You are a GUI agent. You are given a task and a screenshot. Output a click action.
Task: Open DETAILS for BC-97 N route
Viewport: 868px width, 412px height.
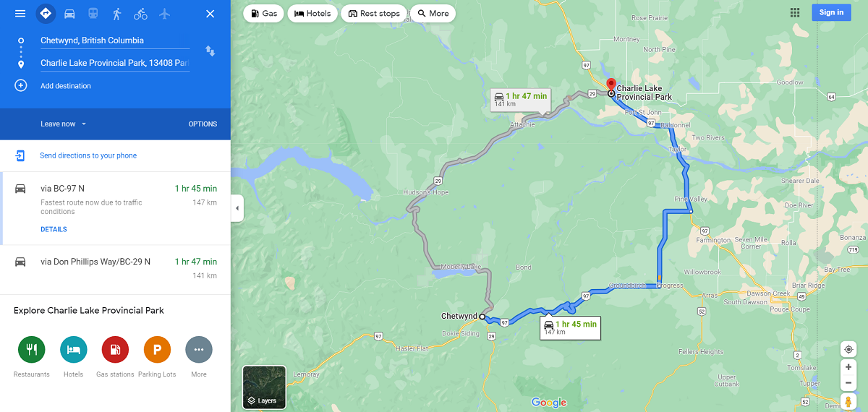pos(54,229)
